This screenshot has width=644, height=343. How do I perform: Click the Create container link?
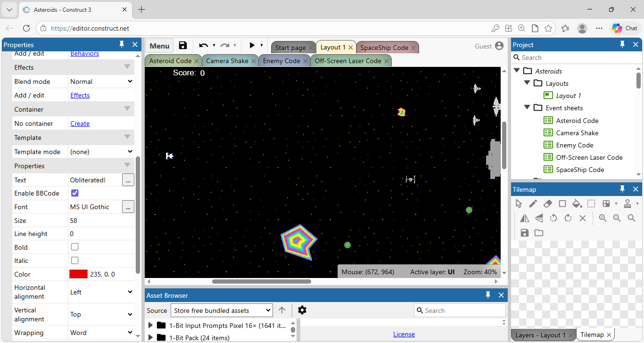coord(80,123)
